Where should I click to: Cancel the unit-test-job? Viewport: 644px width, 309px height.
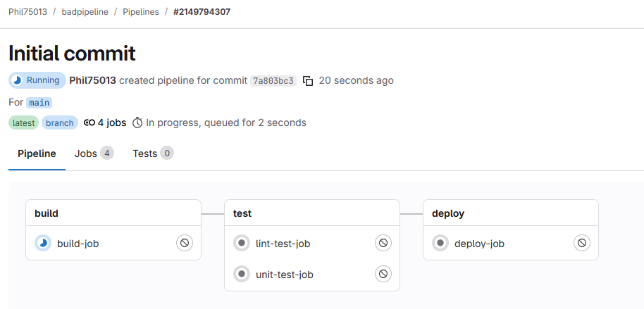(x=383, y=274)
